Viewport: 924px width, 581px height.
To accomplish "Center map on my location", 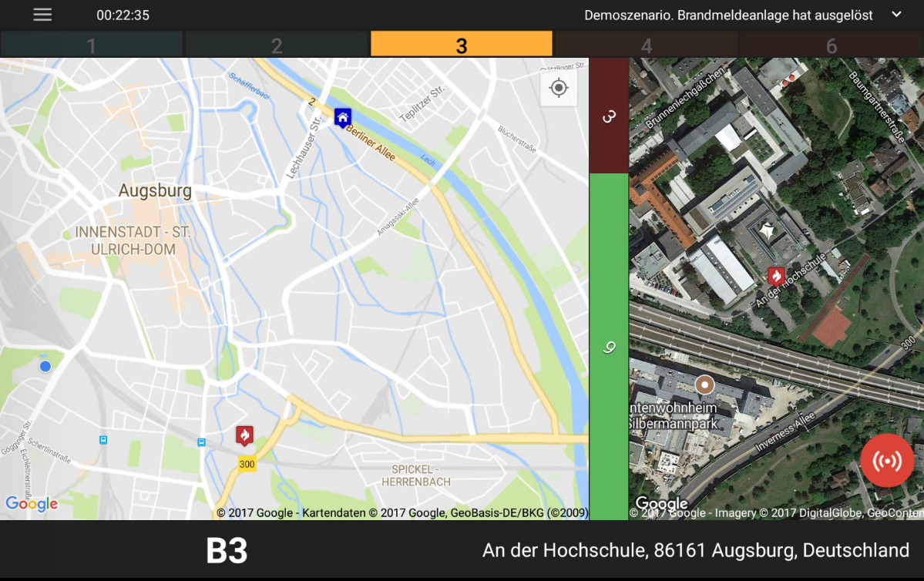I will pyautogui.click(x=559, y=89).
